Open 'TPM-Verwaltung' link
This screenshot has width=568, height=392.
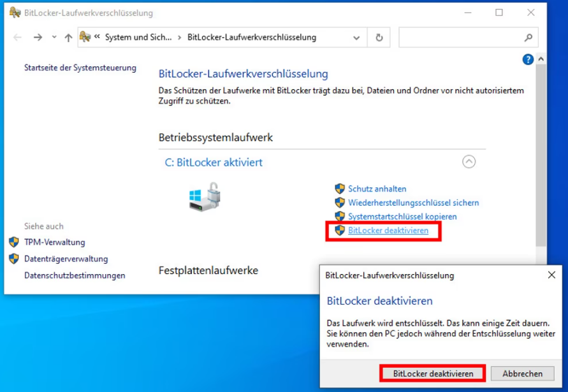54,242
